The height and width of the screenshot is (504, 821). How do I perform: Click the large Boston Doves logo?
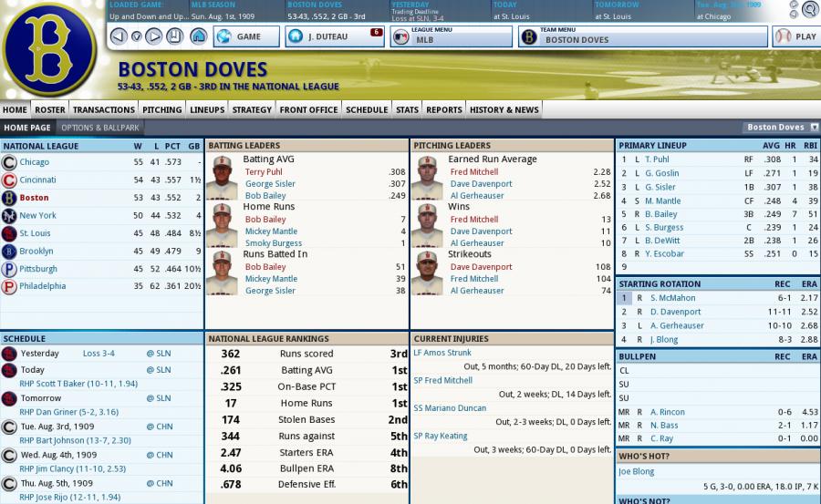pyautogui.click(x=49, y=48)
